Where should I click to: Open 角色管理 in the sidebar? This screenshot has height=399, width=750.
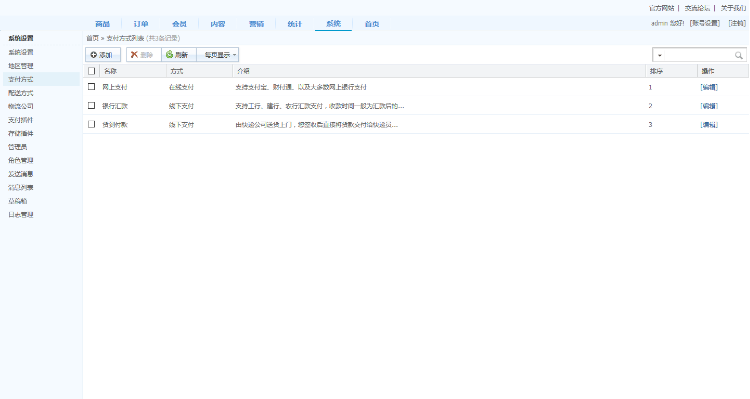(x=21, y=160)
